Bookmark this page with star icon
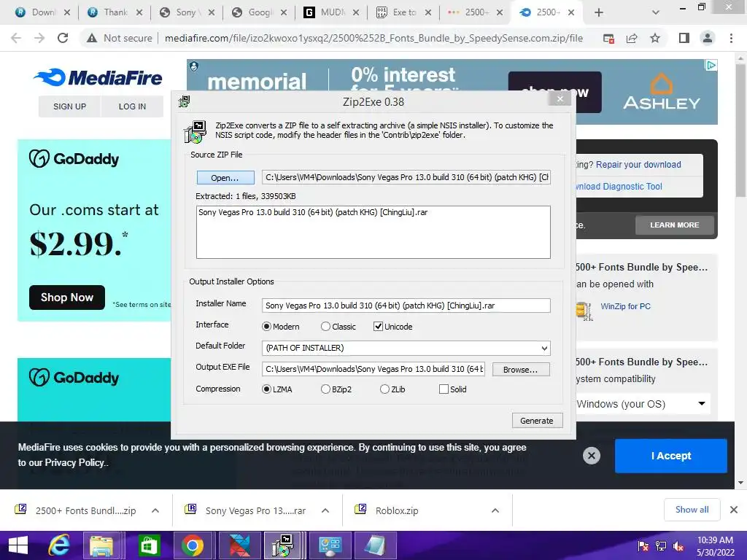 tap(655, 38)
